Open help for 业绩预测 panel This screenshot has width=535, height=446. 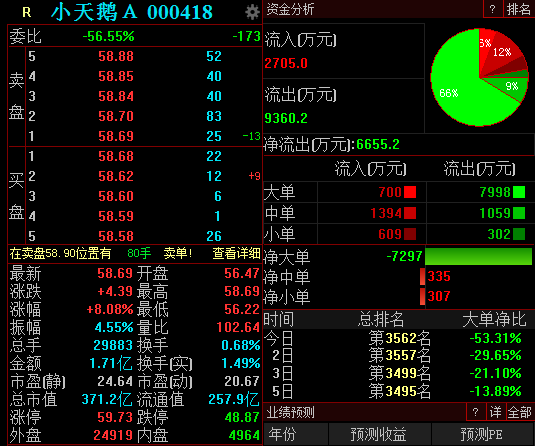(x=476, y=412)
